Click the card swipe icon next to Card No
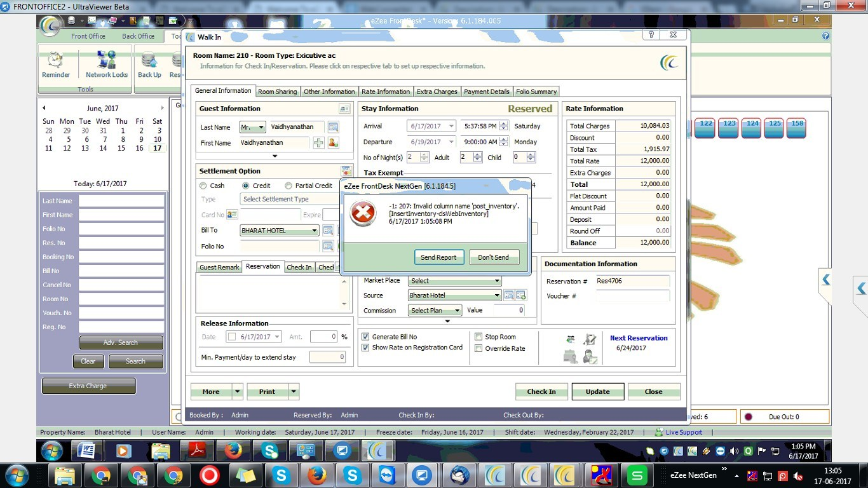Viewport: 868px width, 488px height. click(x=232, y=215)
